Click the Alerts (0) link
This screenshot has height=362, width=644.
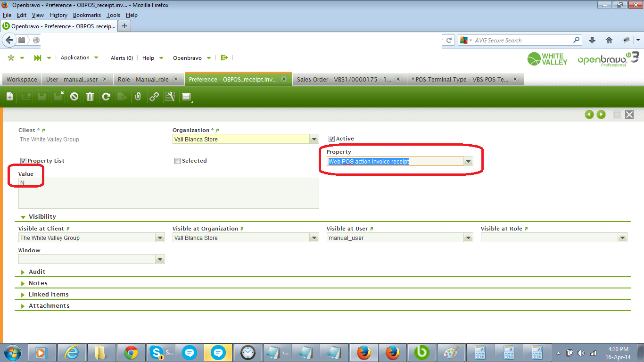coord(122,58)
